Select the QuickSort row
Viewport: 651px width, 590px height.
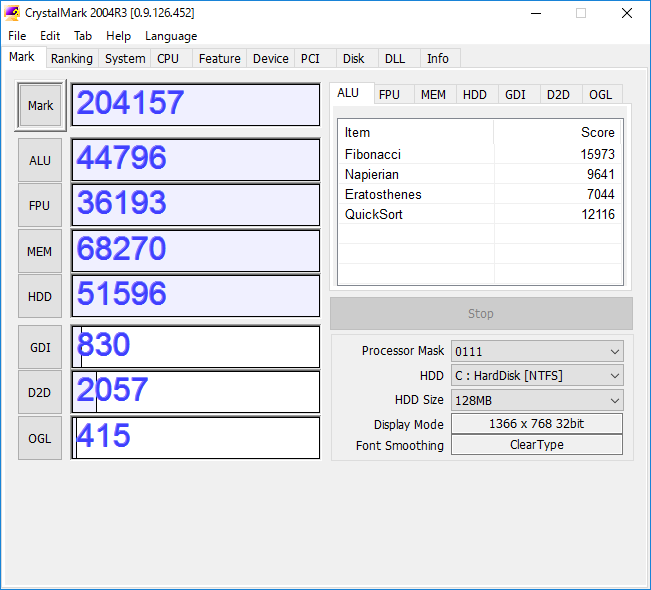click(480, 214)
